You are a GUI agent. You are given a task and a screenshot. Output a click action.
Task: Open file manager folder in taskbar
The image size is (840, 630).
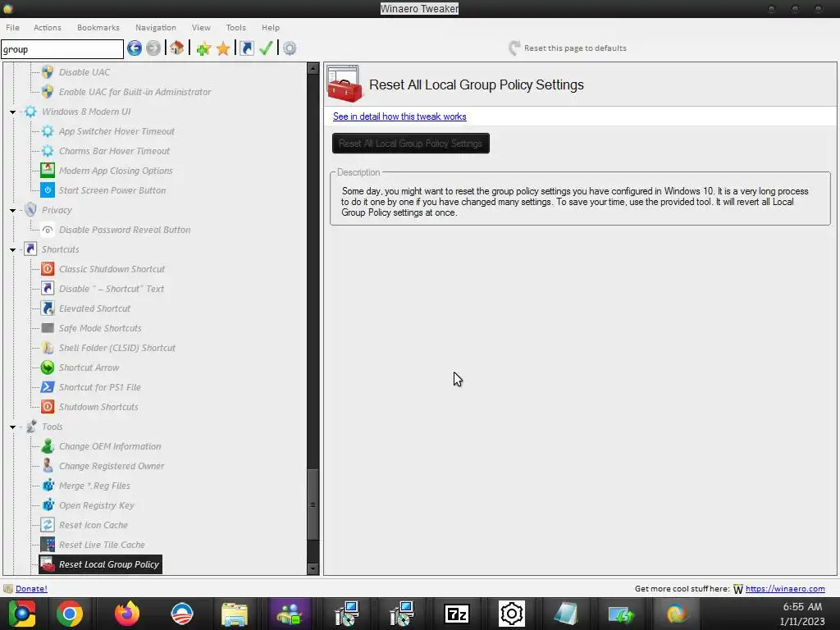click(234, 614)
